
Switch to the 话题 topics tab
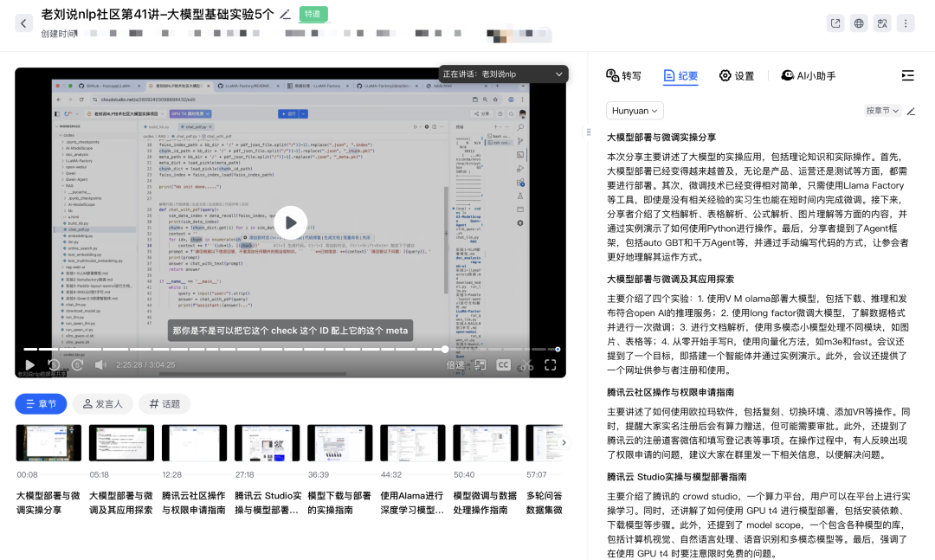(x=164, y=403)
